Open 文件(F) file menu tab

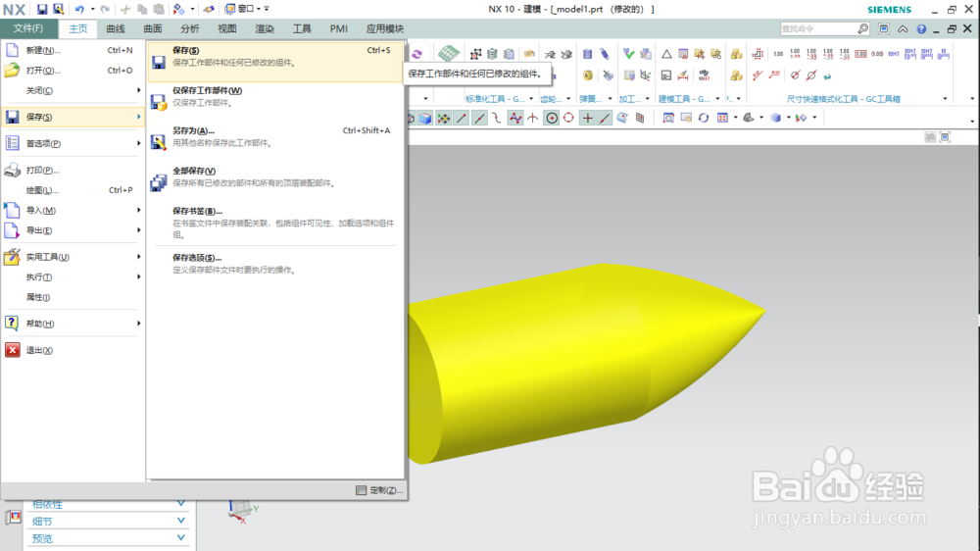click(x=28, y=28)
